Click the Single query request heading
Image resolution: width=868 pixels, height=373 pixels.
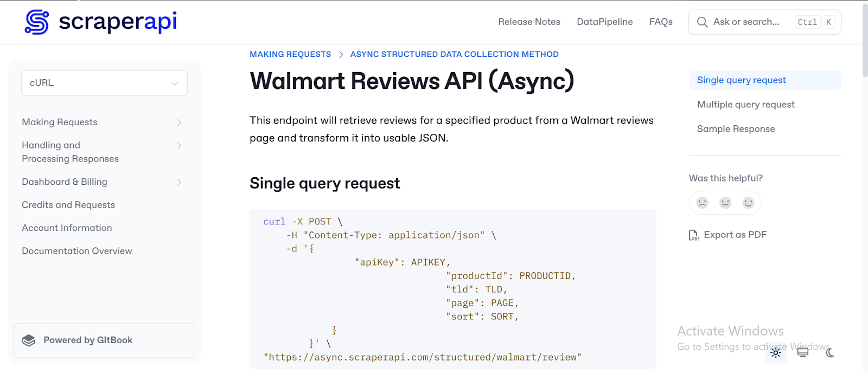(324, 184)
